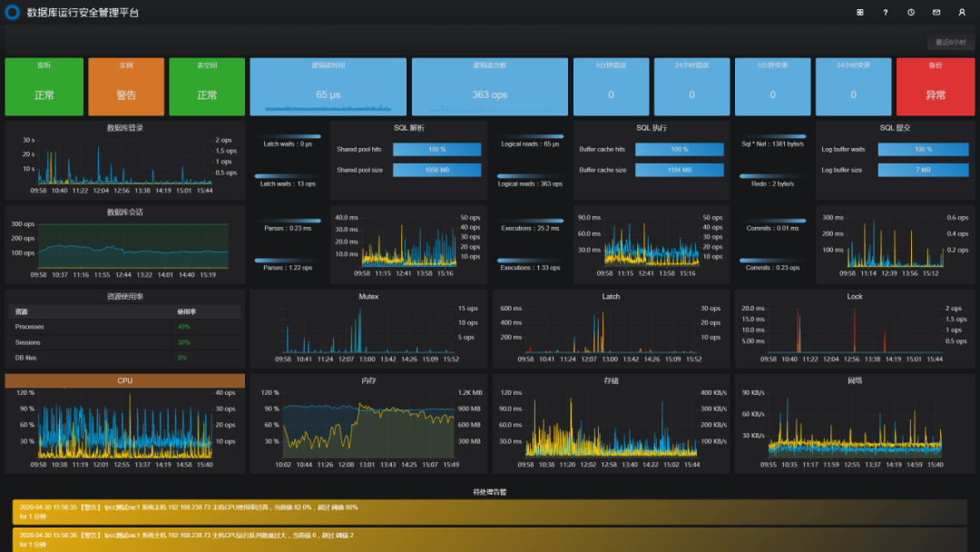Open the 最近6小时 time range picker
Image resolution: width=980 pixels, height=552 pixels.
[951, 42]
